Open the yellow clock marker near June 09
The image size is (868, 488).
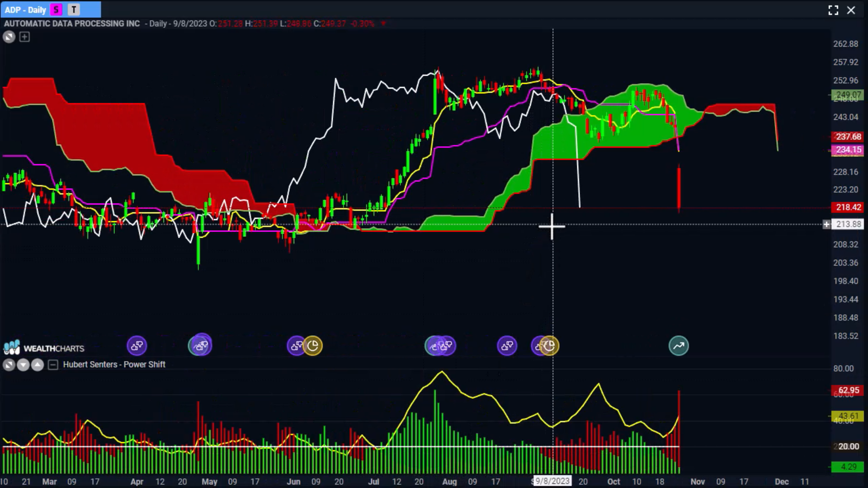[x=313, y=346]
